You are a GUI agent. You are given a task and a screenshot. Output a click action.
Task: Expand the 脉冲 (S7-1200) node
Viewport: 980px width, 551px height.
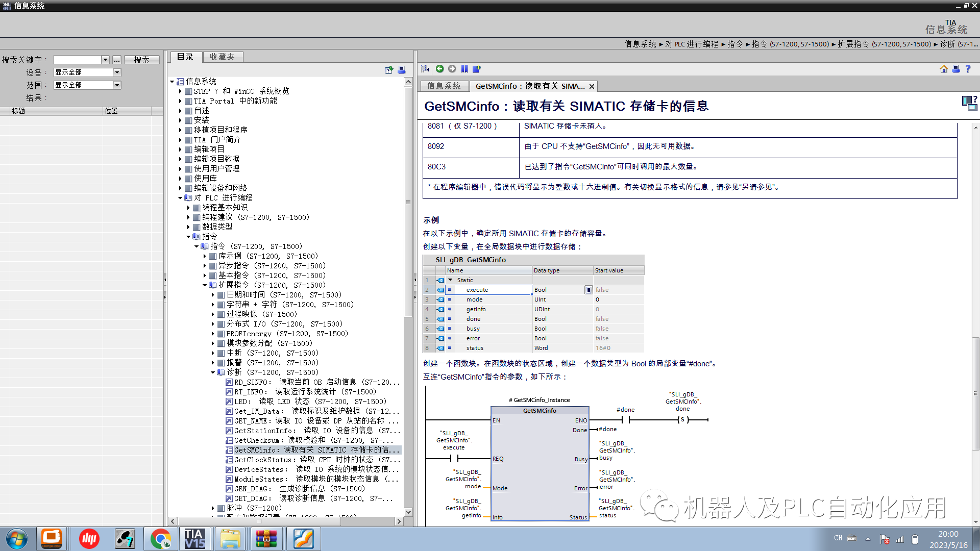tap(213, 508)
